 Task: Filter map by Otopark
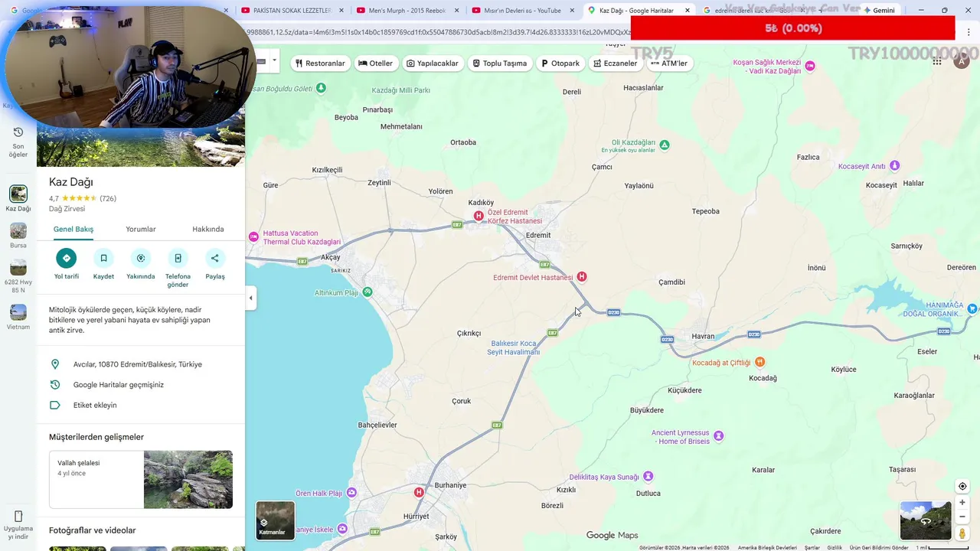560,63
